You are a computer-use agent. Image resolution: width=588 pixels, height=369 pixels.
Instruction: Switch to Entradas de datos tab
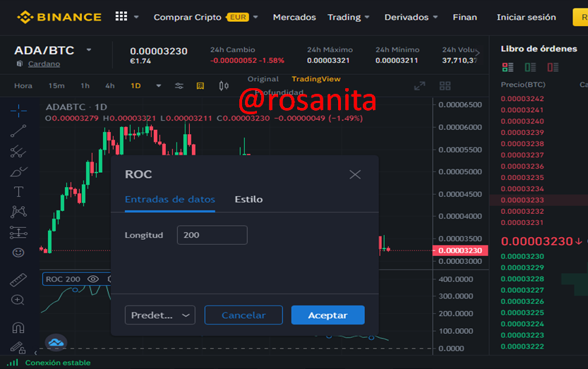pos(170,199)
